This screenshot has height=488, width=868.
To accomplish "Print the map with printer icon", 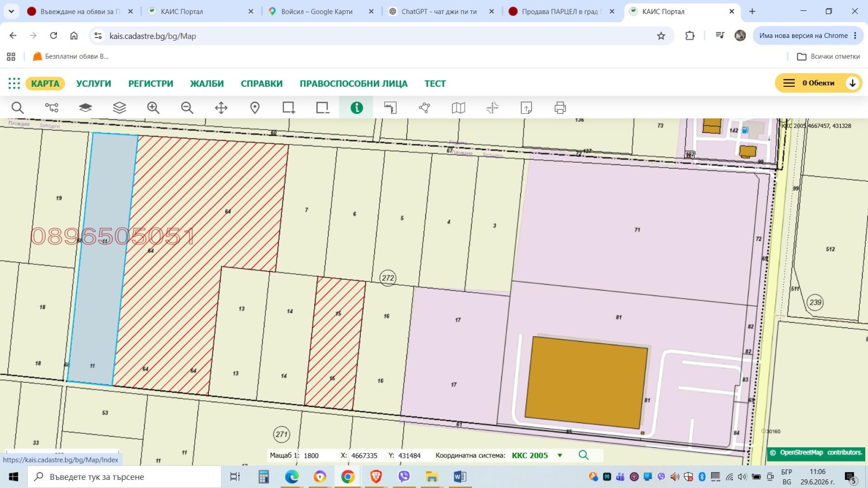I will (x=560, y=108).
